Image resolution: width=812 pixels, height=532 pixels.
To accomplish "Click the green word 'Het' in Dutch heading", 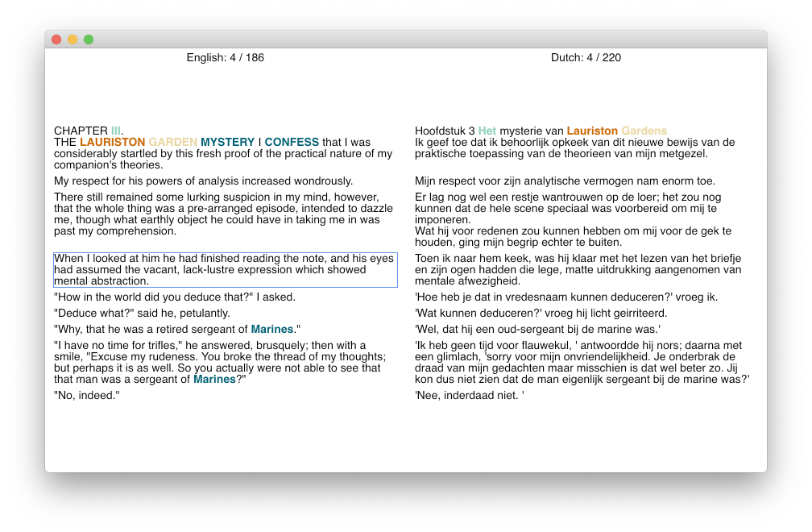I will tap(487, 131).
